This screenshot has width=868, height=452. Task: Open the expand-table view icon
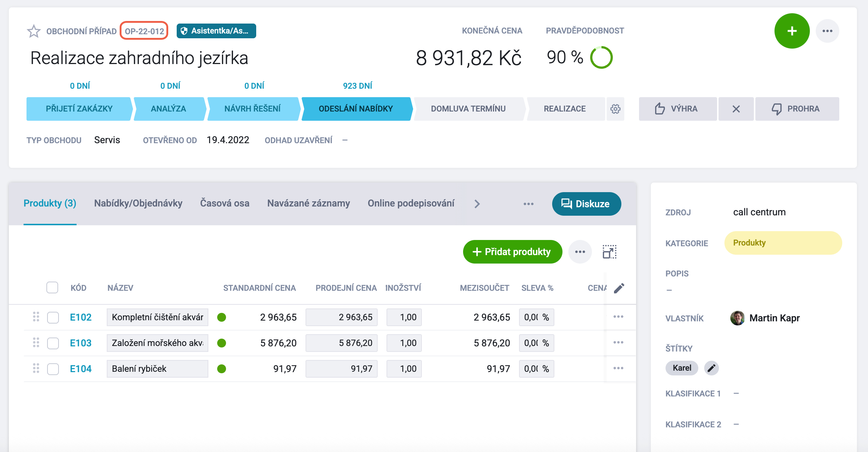tap(610, 252)
